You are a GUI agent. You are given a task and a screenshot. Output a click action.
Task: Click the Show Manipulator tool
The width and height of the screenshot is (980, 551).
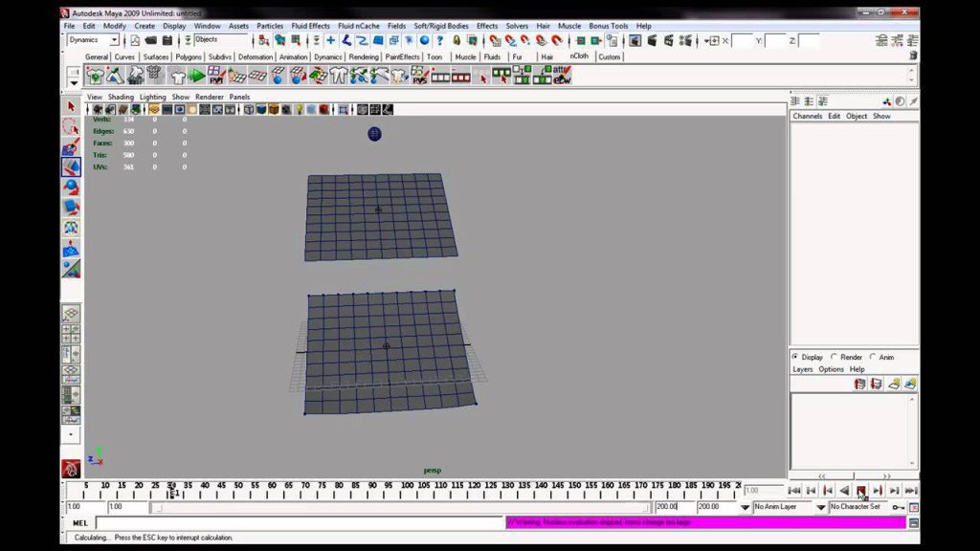tap(71, 269)
